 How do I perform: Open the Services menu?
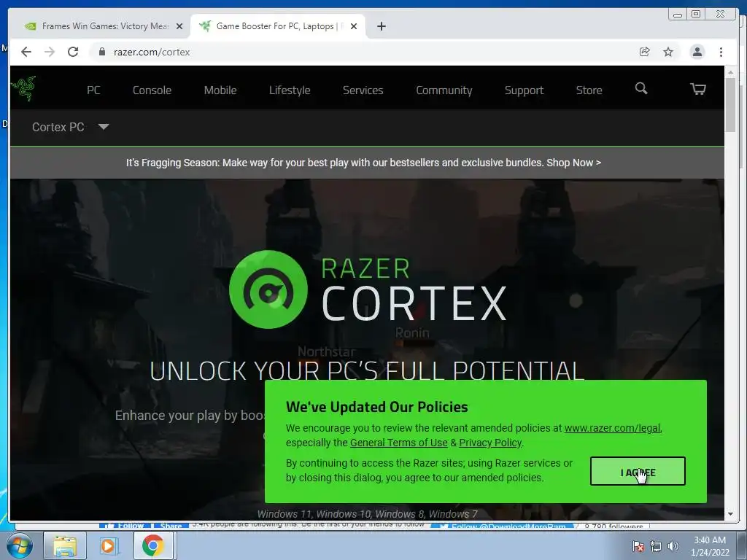click(x=363, y=90)
